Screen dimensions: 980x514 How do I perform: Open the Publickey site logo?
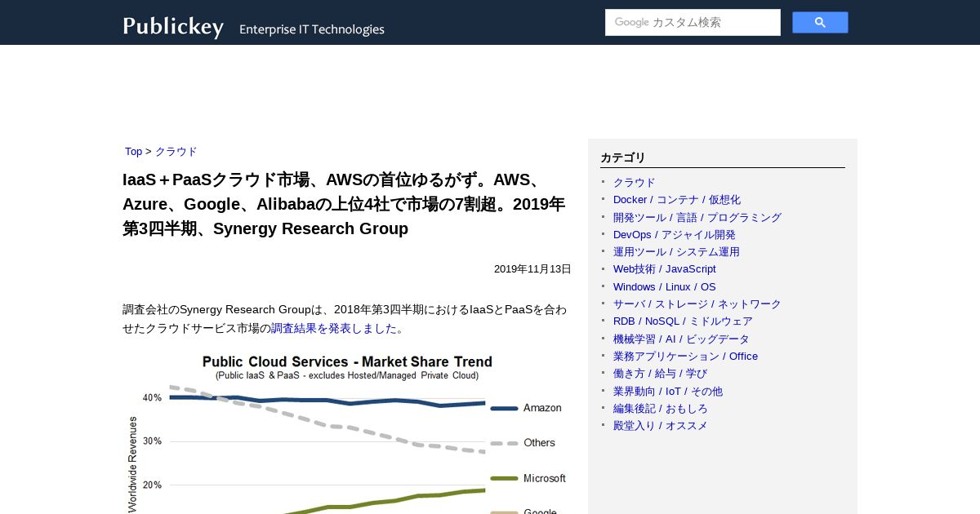pos(173,27)
